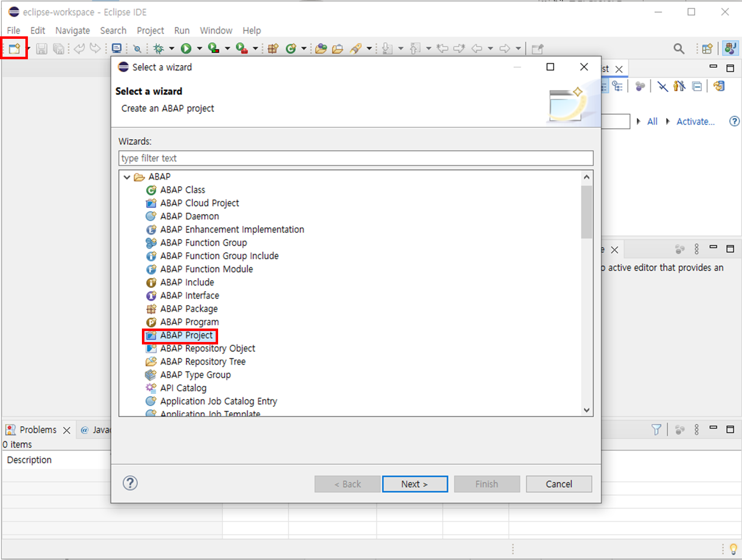Open the dropdown arrow beside Run icon
Viewport: 742px width, 560px height.
[x=200, y=48]
